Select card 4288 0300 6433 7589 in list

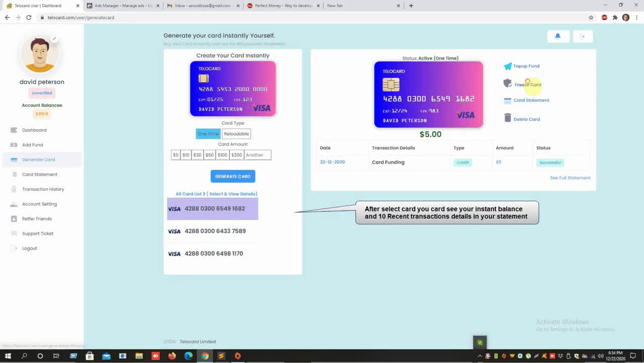tap(213, 231)
